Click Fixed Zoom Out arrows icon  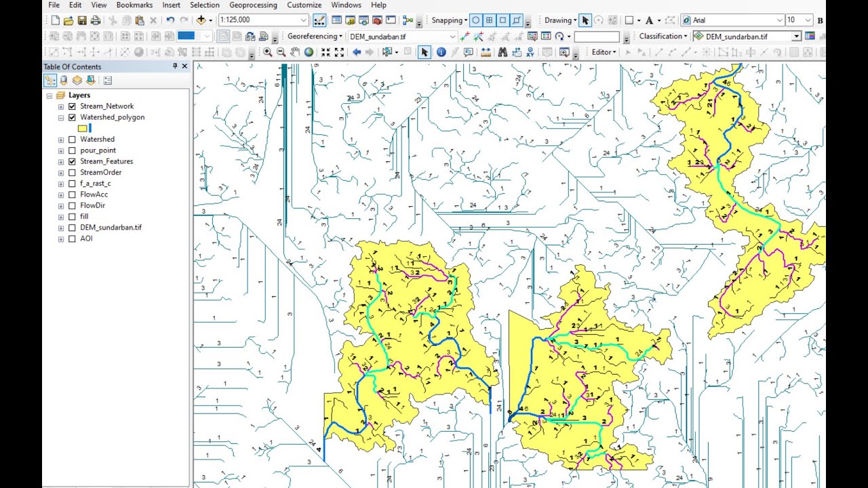click(x=340, y=52)
